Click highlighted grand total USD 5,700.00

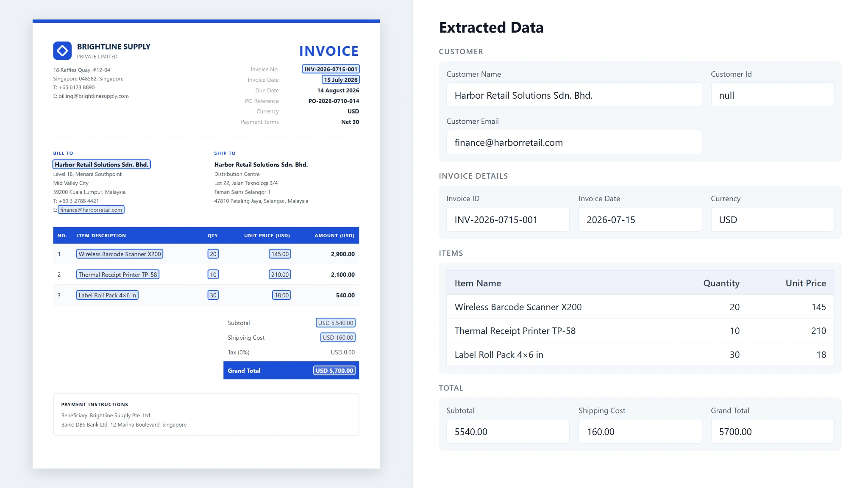[x=334, y=371]
